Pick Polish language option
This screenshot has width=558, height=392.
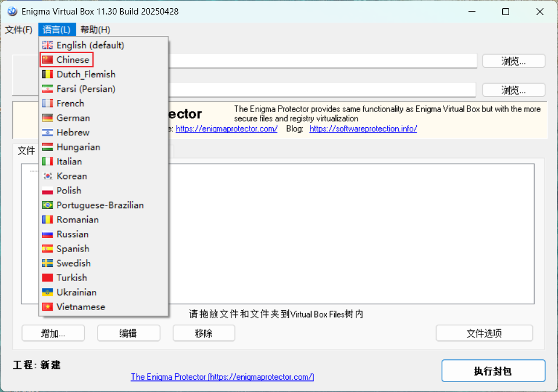tap(103, 190)
